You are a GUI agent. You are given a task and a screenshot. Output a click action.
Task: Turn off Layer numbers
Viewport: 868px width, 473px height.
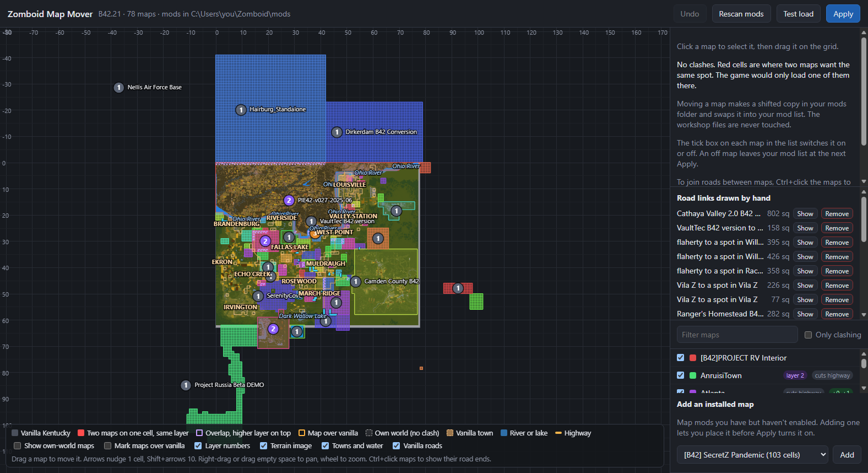(198, 446)
